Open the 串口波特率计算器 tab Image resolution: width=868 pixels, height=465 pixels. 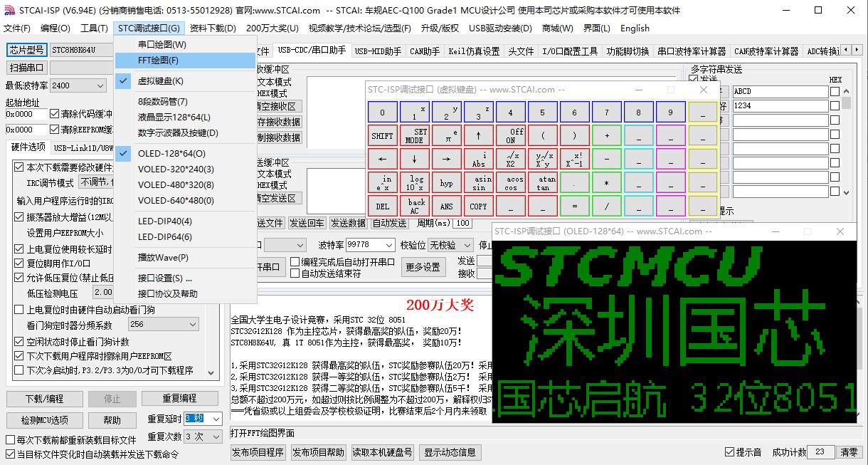point(692,51)
